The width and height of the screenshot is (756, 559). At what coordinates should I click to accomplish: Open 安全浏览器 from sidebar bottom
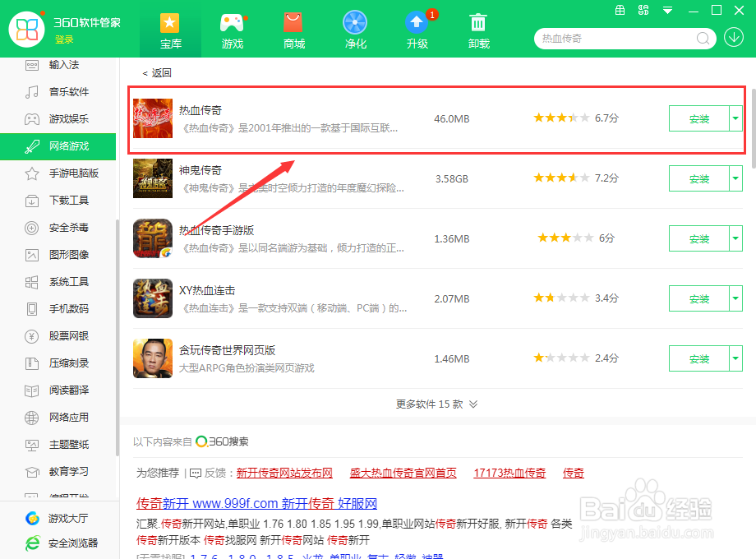(62, 543)
